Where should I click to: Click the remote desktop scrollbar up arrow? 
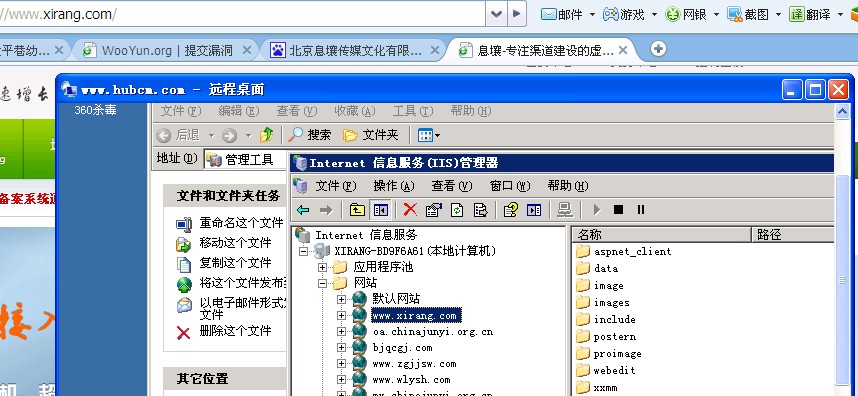click(842, 111)
